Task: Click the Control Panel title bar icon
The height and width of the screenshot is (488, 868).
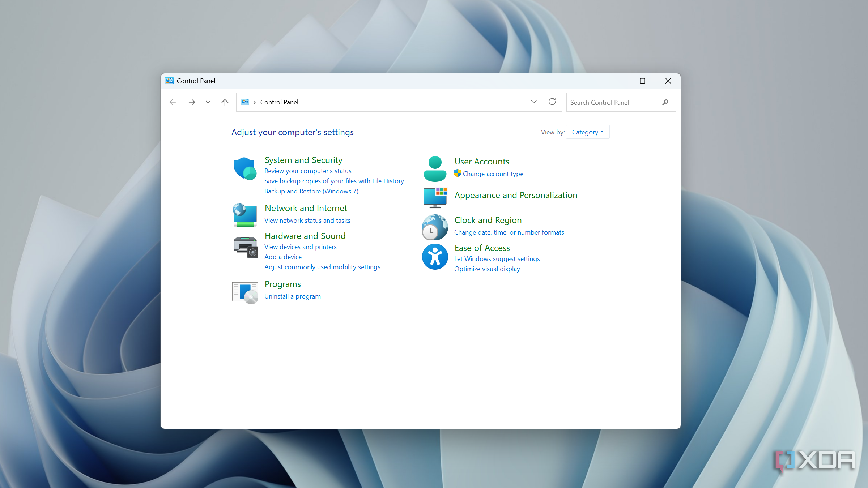Action: tap(169, 81)
